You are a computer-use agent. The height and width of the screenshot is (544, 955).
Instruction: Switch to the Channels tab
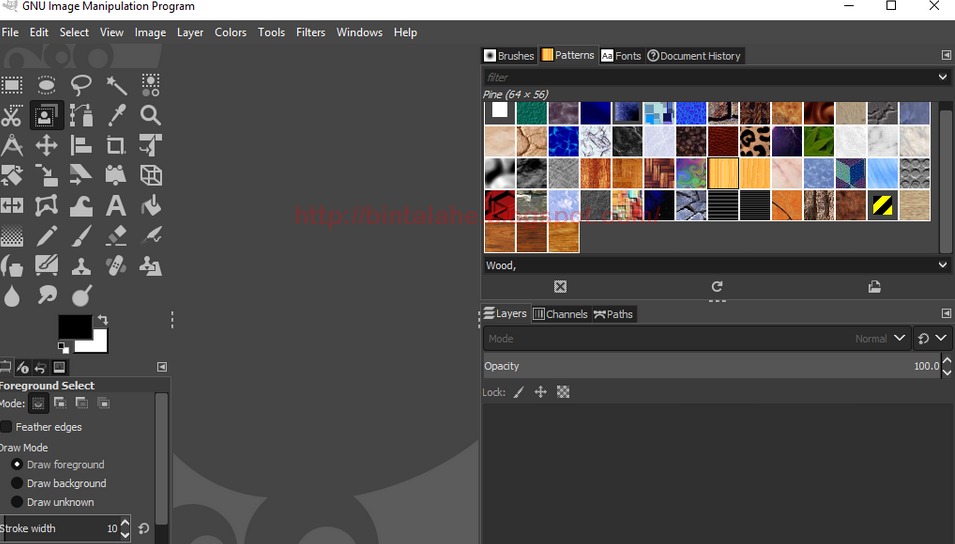tap(560, 314)
